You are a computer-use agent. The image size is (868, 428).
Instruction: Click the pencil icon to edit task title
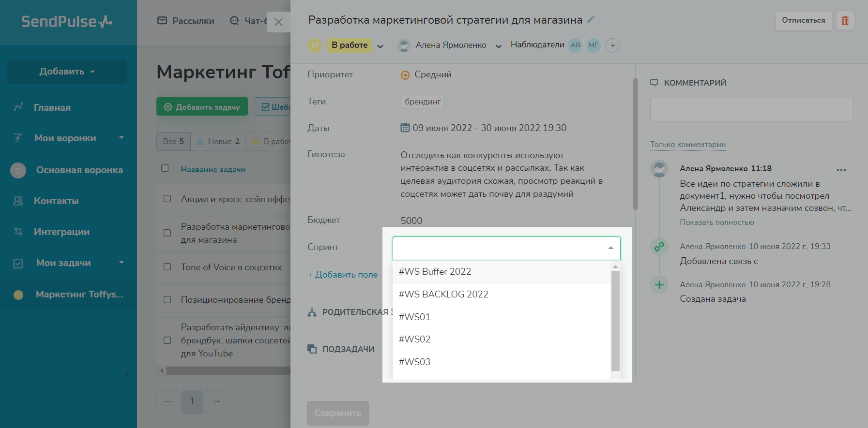591,20
